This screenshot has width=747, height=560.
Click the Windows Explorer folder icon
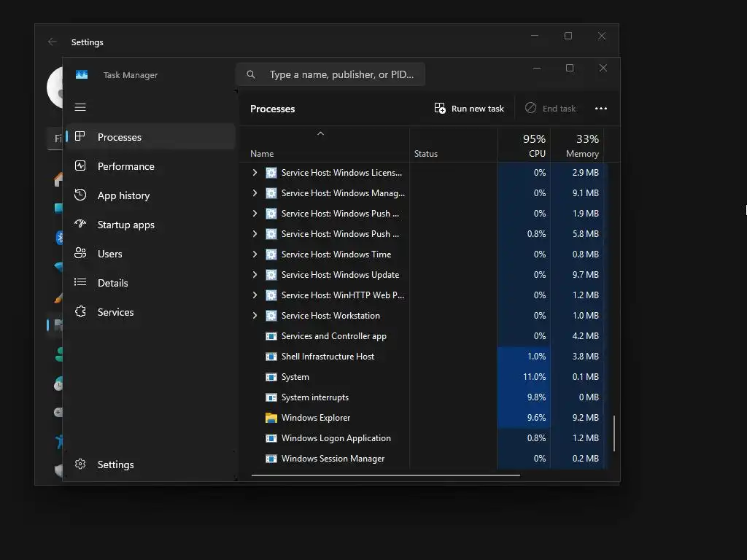coord(271,418)
